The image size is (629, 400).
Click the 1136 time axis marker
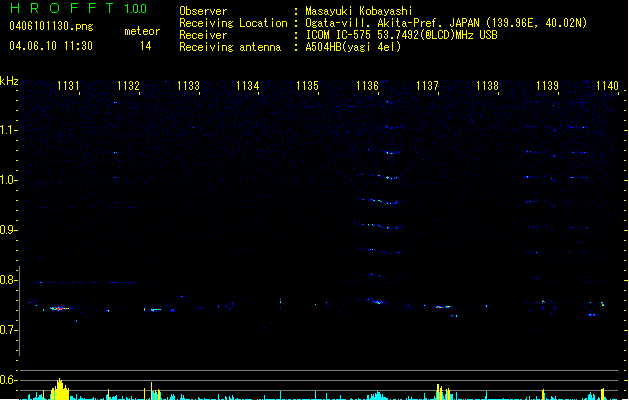(367, 85)
